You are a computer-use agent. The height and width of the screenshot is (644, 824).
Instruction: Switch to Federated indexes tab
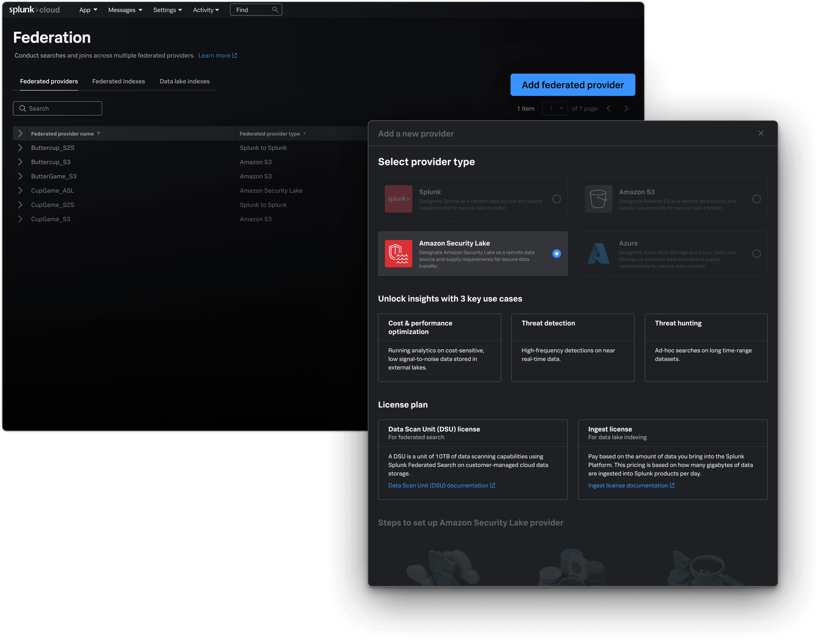point(118,81)
